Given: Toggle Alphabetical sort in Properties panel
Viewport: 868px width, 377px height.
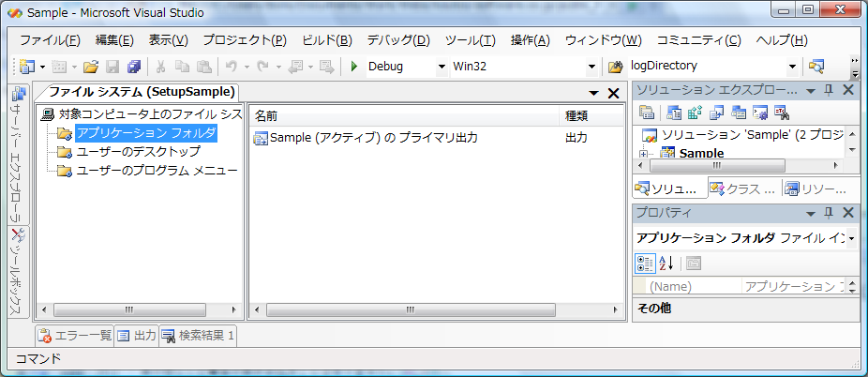Looking at the screenshot, I should tap(666, 264).
